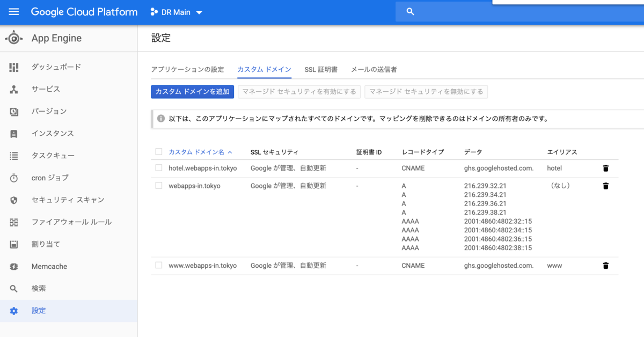Click the 216.239.32.21 A record value

pyautogui.click(x=485, y=186)
